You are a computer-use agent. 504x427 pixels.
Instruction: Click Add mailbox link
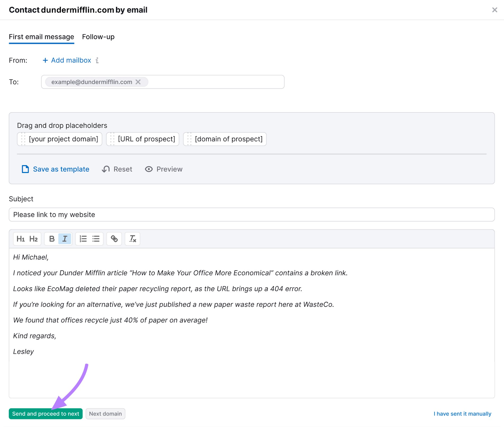pyautogui.click(x=67, y=60)
